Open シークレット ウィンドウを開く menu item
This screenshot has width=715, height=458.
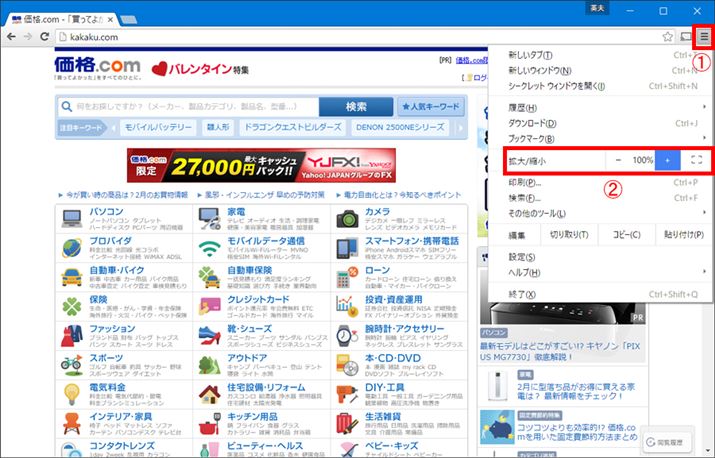(x=600, y=86)
